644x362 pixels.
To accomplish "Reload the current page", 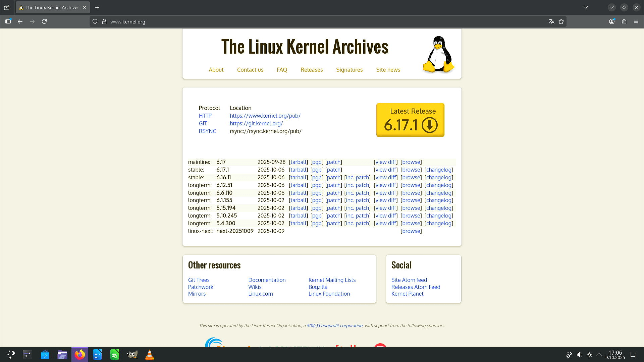I will click(44, 21).
